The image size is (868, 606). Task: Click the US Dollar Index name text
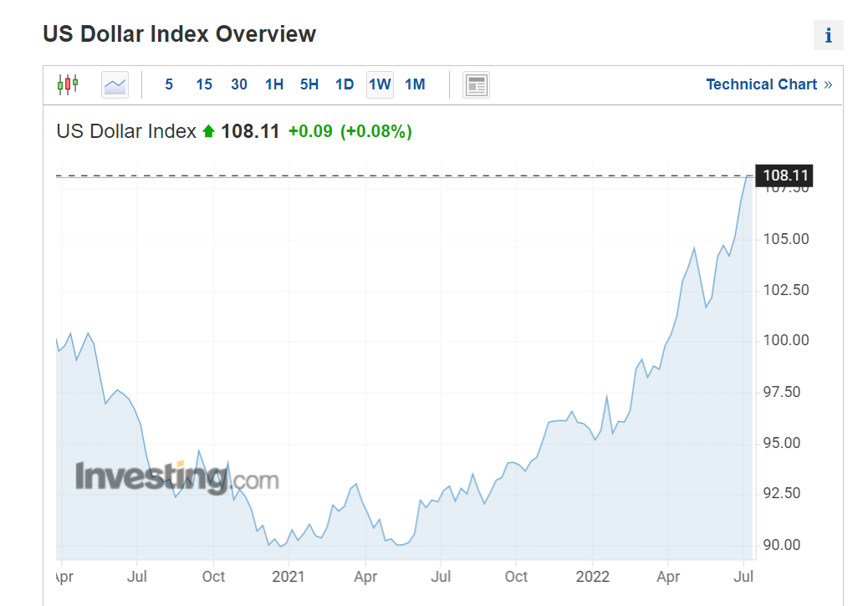(126, 132)
